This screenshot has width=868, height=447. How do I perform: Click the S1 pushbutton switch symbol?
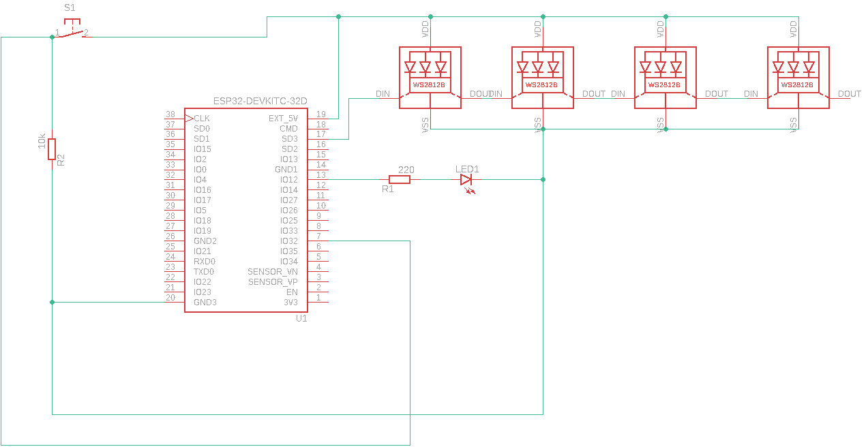coord(70,32)
